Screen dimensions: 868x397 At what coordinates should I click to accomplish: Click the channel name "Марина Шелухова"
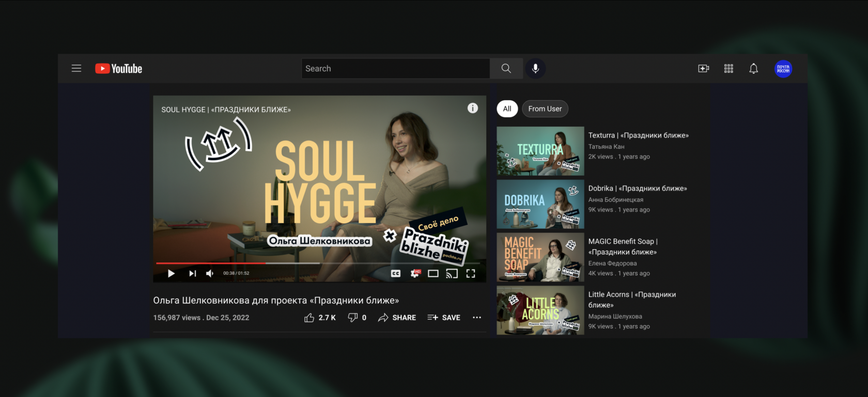[615, 316]
